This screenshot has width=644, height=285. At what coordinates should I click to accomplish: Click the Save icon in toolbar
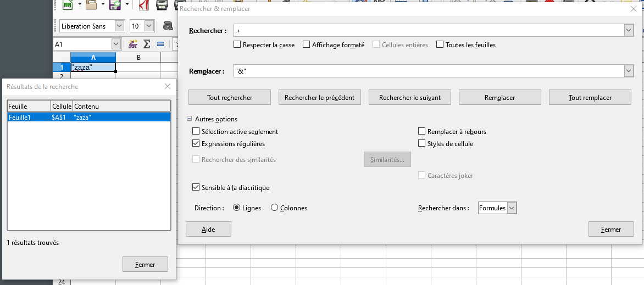115,5
